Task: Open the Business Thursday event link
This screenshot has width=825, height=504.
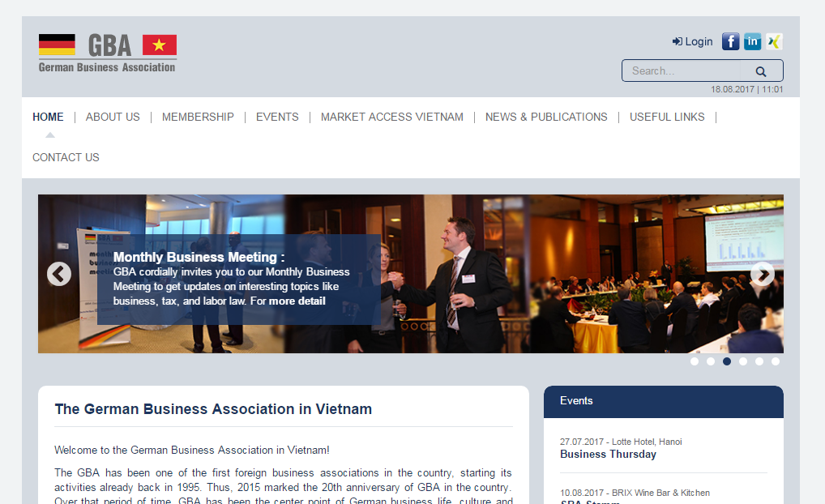Action: (x=609, y=454)
